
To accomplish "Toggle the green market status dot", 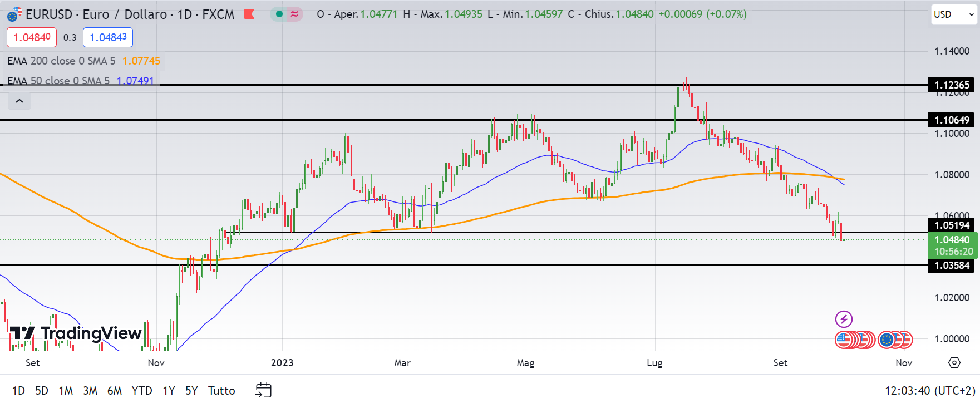I will click(x=279, y=14).
